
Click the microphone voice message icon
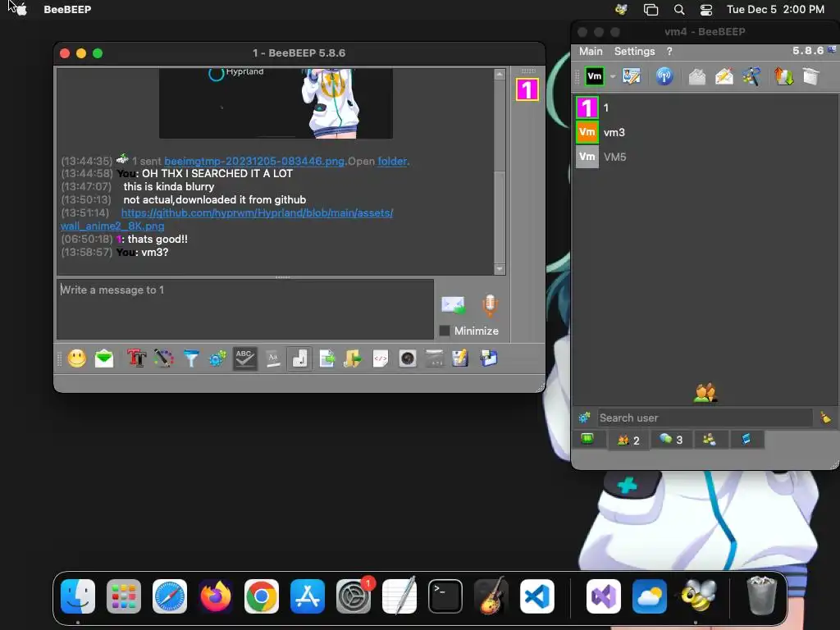tap(490, 305)
